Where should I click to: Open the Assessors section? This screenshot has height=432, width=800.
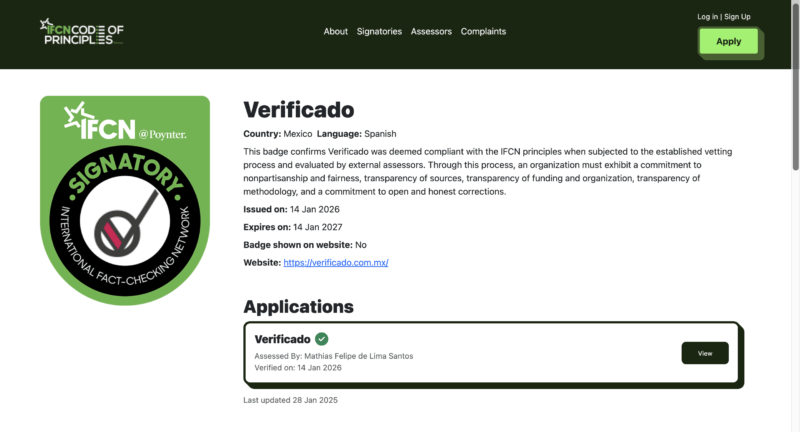(431, 31)
